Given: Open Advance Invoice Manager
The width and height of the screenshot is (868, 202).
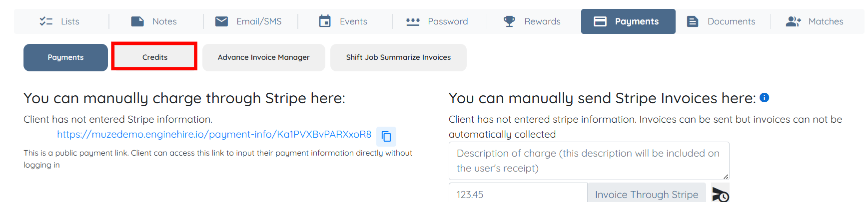Looking at the screenshot, I should 263,57.
